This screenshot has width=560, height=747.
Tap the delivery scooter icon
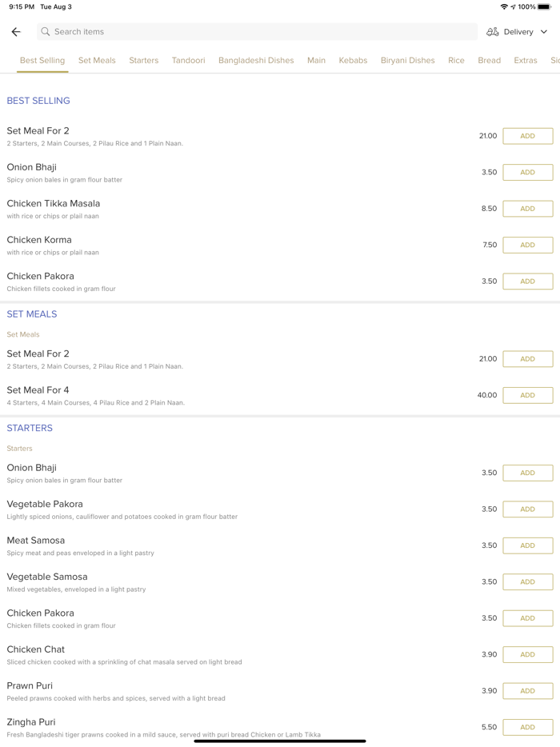493,32
